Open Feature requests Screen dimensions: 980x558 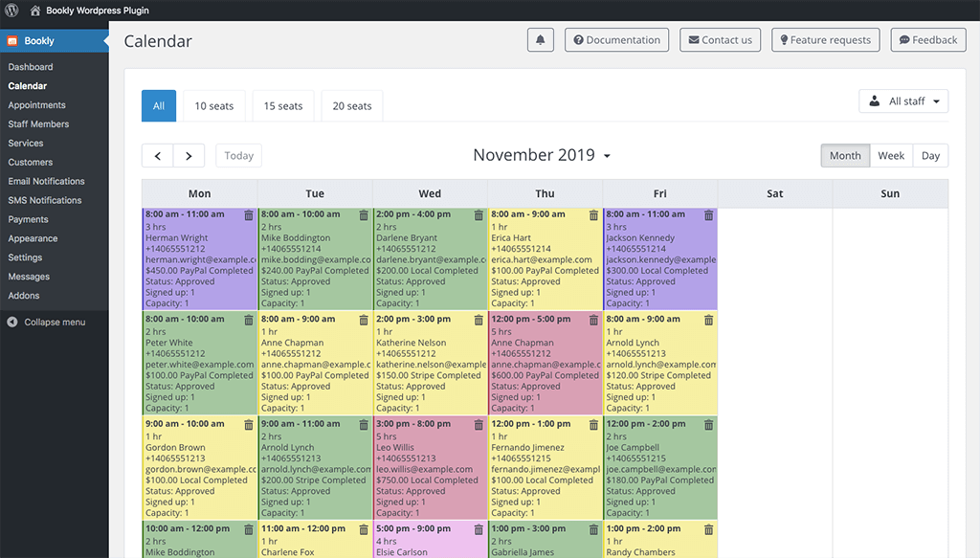(826, 40)
